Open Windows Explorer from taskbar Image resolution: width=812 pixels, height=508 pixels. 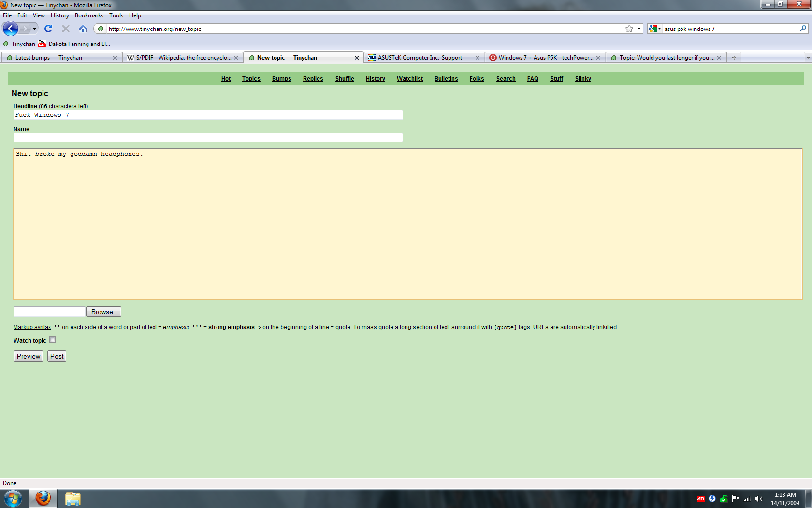pyautogui.click(x=72, y=498)
